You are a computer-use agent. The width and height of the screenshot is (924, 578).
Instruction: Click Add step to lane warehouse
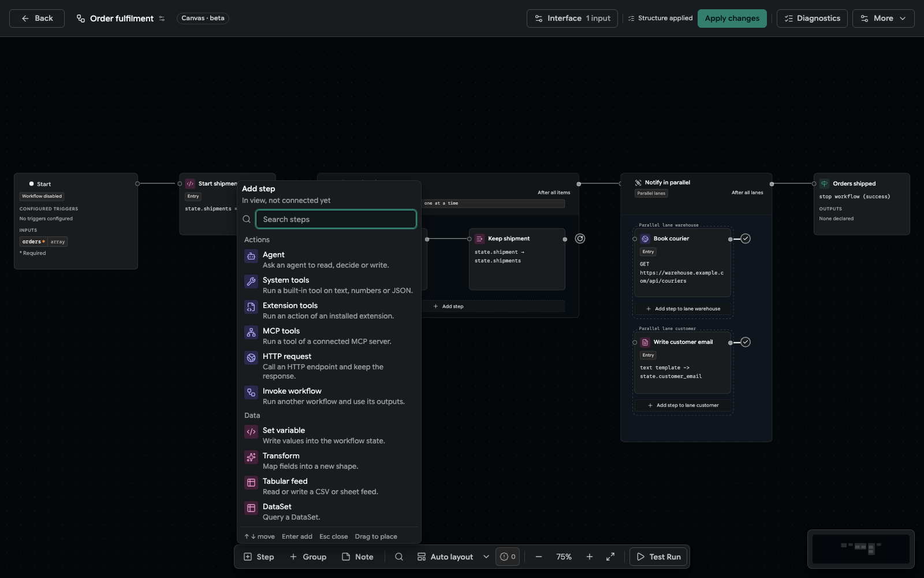tap(684, 309)
